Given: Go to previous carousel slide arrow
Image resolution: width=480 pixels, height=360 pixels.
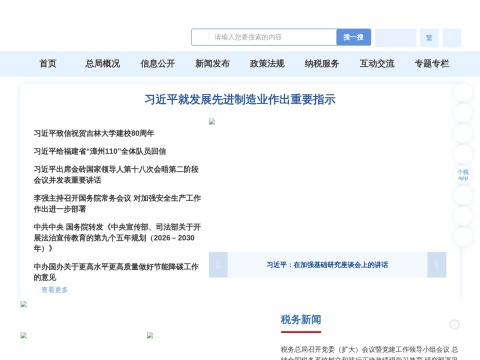Looking at the screenshot, I should tap(218, 265).
